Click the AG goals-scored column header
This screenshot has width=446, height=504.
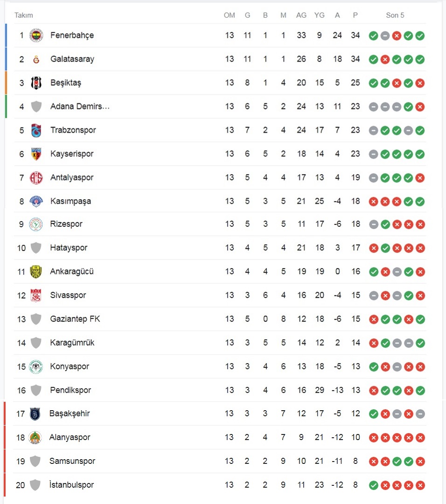click(x=301, y=15)
